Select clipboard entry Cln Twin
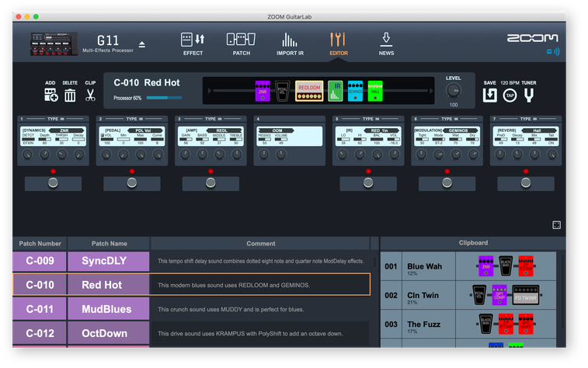 coord(423,295)
